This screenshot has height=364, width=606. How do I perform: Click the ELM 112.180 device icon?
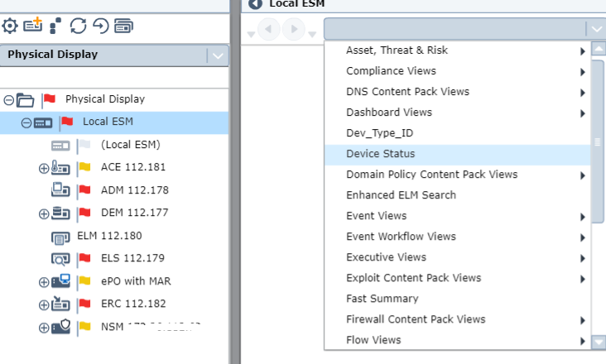click(60, 237)
